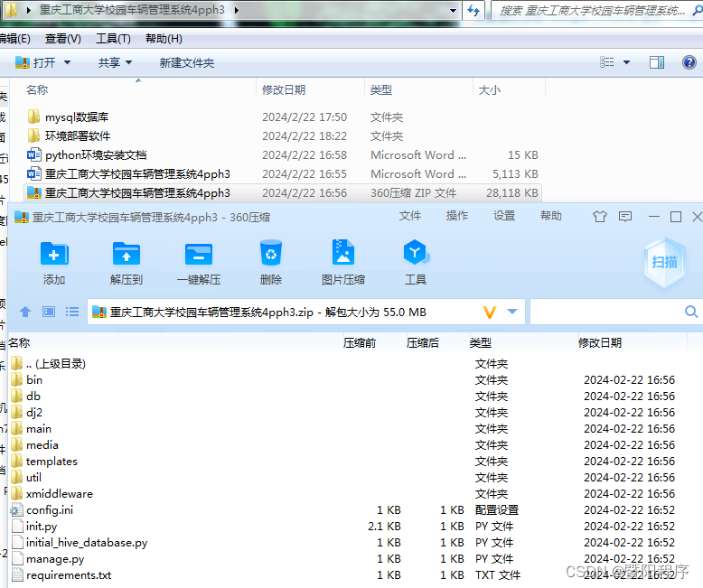The height and width of the screenshot is (588, 703).
Task: Open the 编辑(E) menu
Action: pos(14,39)
